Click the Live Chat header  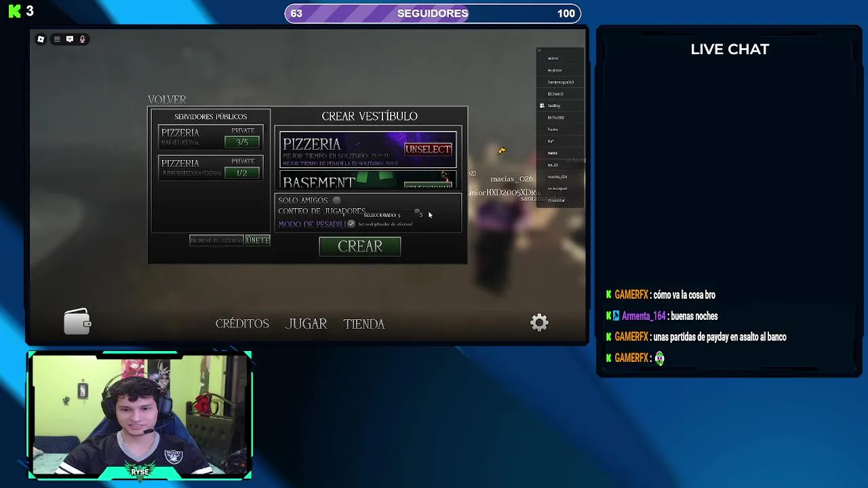730,49
